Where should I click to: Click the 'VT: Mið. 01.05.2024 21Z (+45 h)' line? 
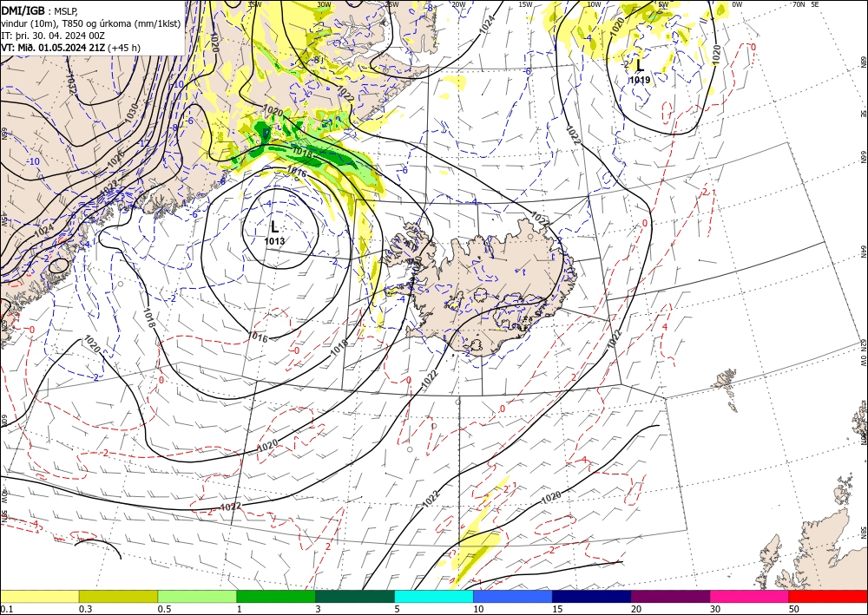pos(70,48)
